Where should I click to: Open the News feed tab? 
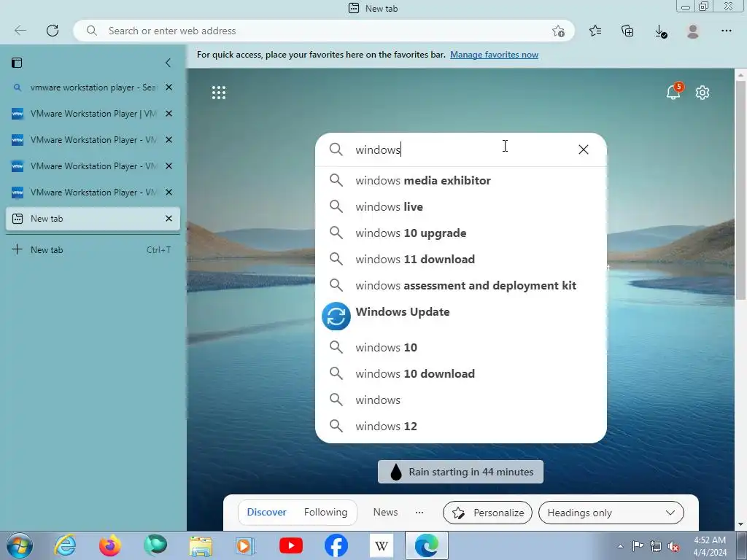point(385,513)
